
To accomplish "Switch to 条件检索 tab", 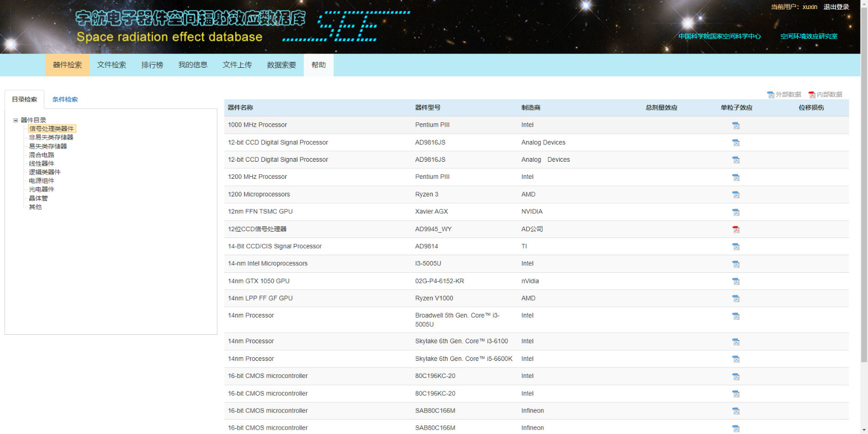I will tap(65, 99).
